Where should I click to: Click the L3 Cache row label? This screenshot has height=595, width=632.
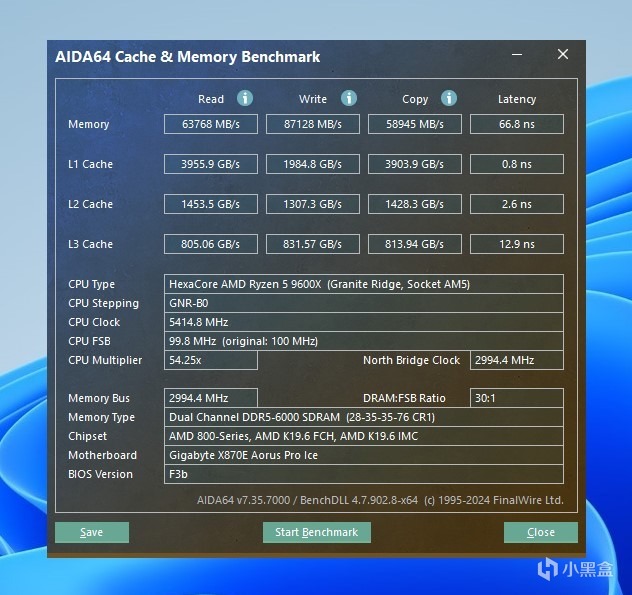click(x=90, y=244)
